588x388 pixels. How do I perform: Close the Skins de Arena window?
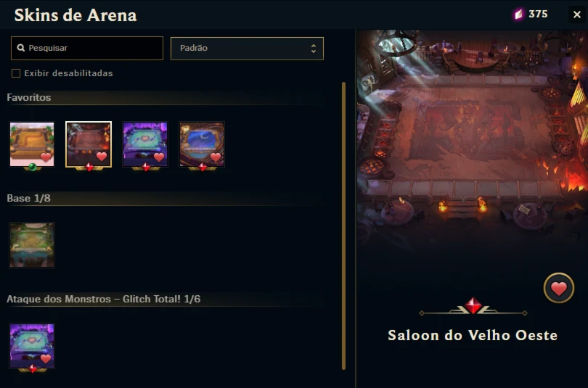click(x=577, y=15)
